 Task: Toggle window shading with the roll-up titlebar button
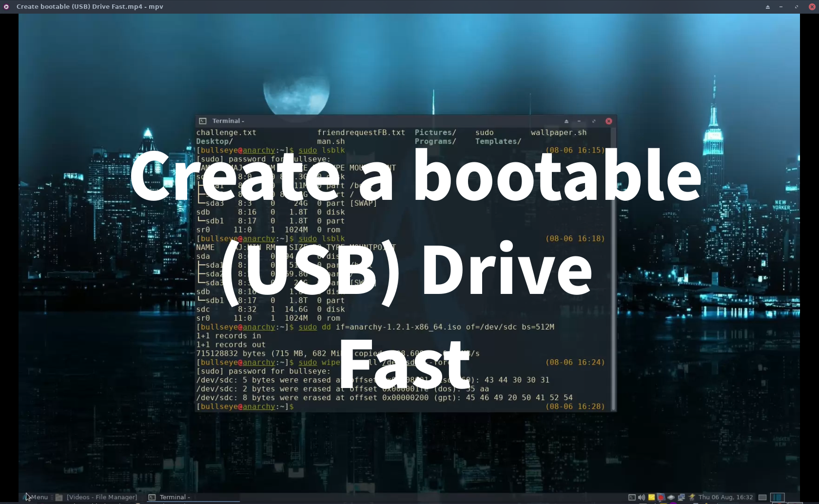pyautogui.click(x=768, y=7)
